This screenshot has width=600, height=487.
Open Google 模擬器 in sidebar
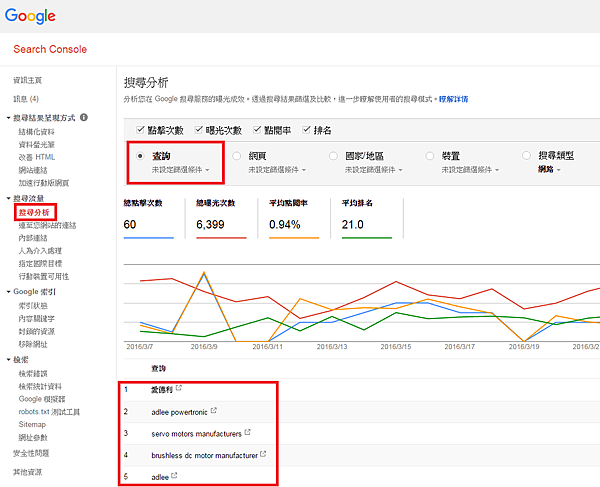(42, 399)
